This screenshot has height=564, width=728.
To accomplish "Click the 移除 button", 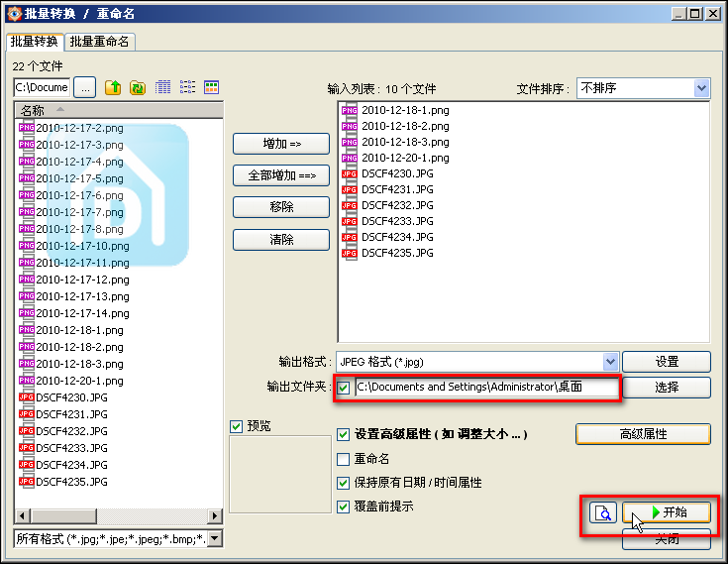I will pos(281,207).
